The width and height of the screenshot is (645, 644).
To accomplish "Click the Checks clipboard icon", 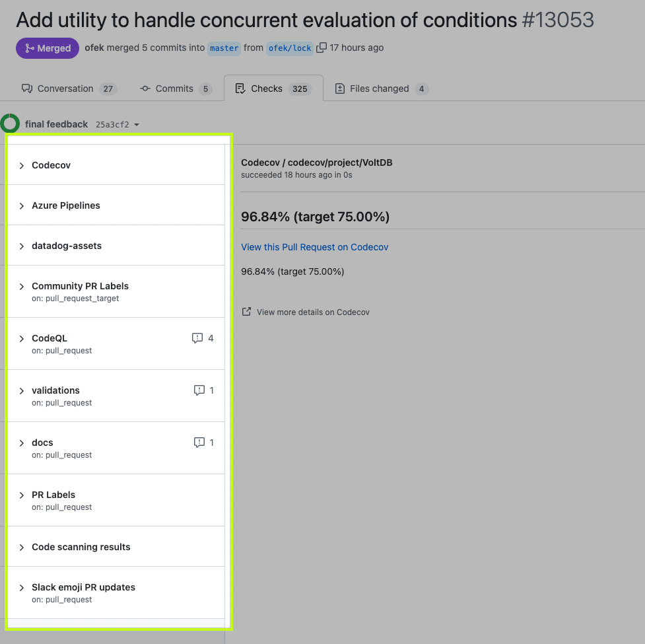I will tap(240, 88).
